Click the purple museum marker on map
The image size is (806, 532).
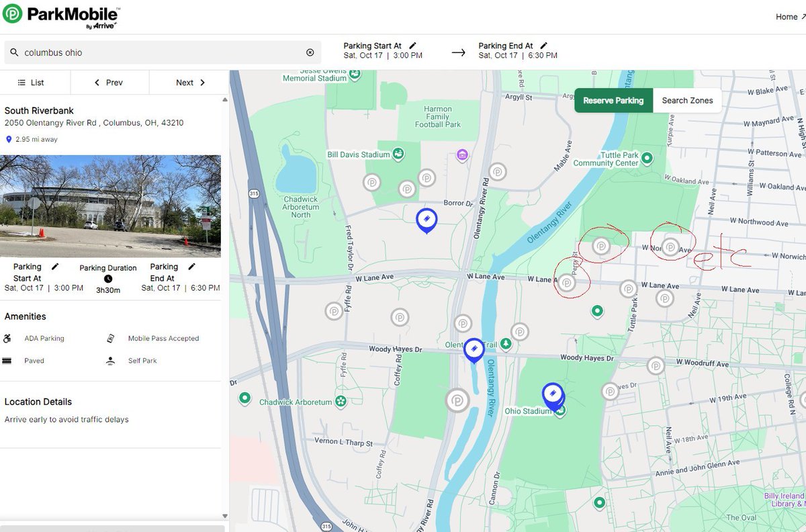tap(462, 156)
